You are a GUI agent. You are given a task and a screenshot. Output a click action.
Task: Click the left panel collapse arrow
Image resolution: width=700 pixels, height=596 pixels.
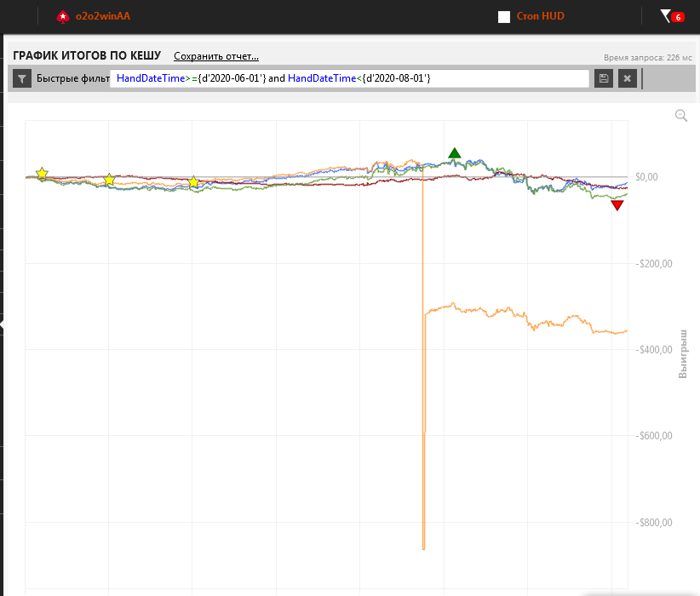click(2, 324)
